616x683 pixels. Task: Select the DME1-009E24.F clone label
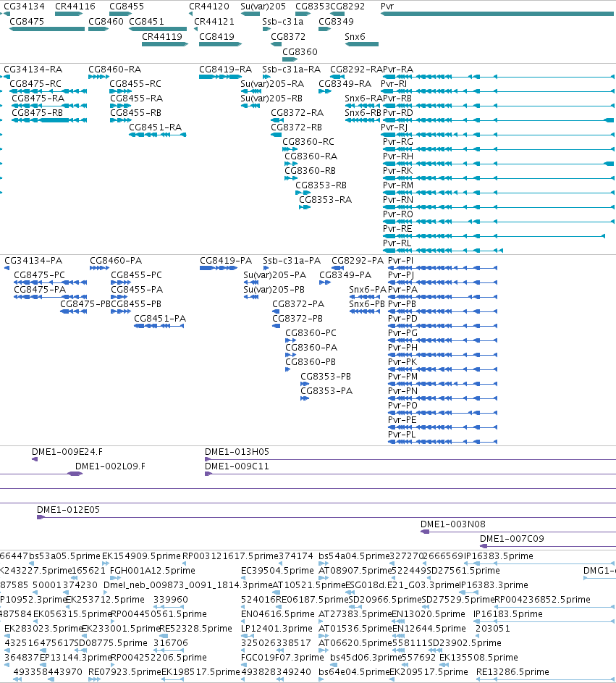(67, 452)
